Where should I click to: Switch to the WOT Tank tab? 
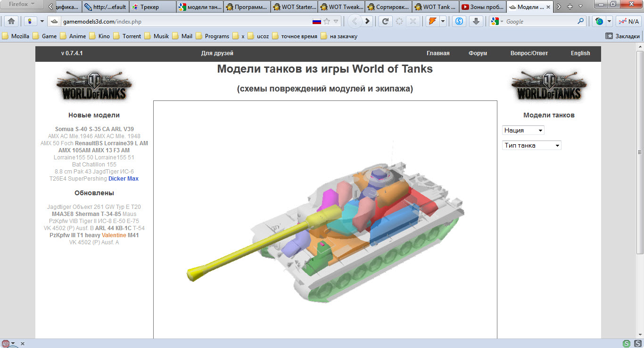pyautogui.click(x=436, y=7)
